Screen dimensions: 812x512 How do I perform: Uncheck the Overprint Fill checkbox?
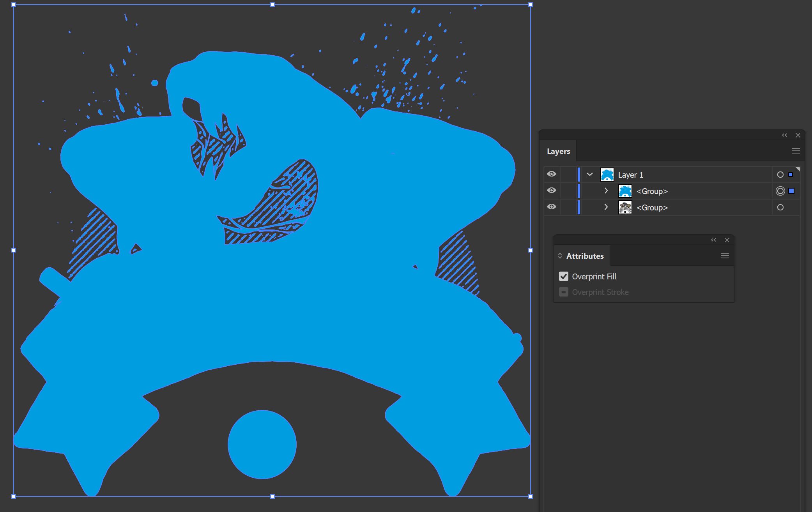pyautogui.click(x=564, y=276)
